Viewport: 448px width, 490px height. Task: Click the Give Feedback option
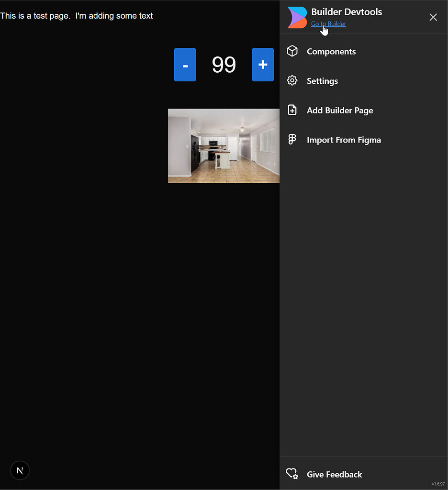pos(334,474)
